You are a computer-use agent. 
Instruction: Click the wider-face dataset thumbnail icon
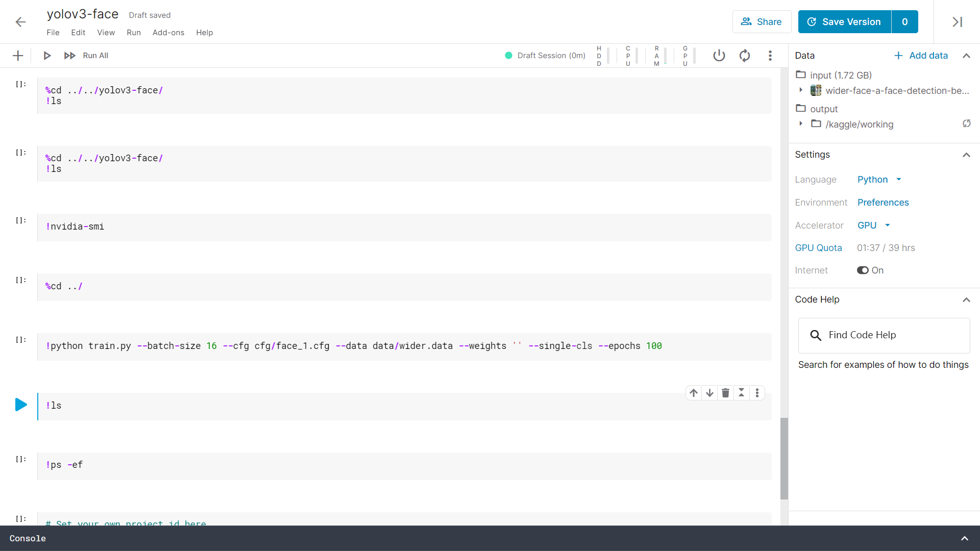tap(816, 90)
